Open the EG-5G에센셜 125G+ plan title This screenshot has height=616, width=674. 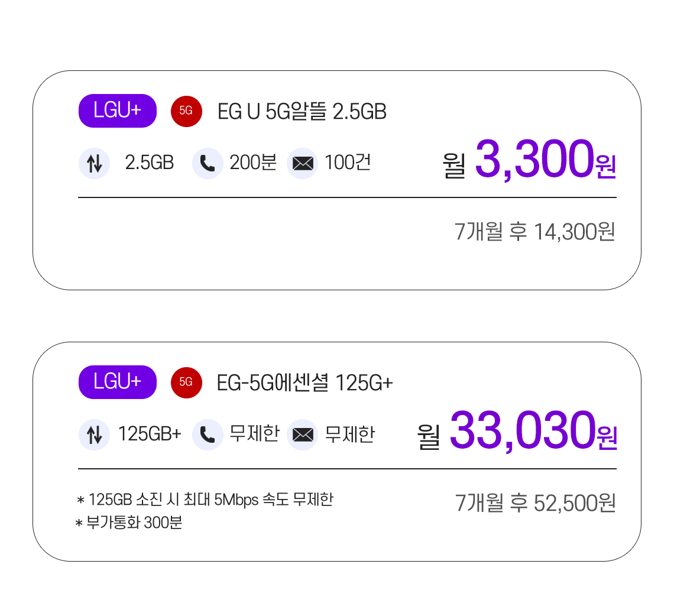pos(304,383)
